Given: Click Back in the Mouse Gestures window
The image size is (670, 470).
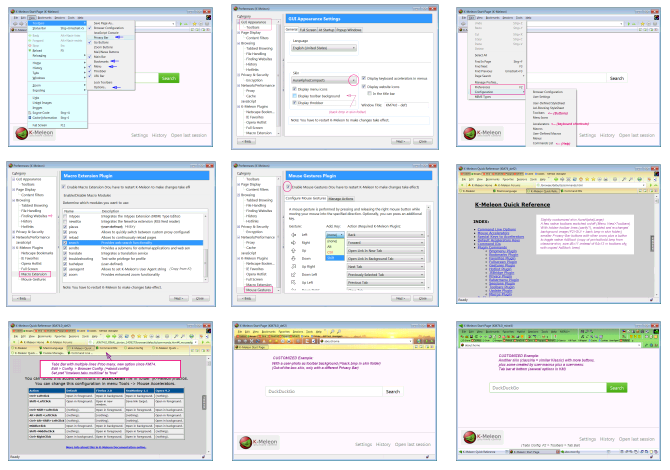Looking at the screenshot, I should (247, 299).
